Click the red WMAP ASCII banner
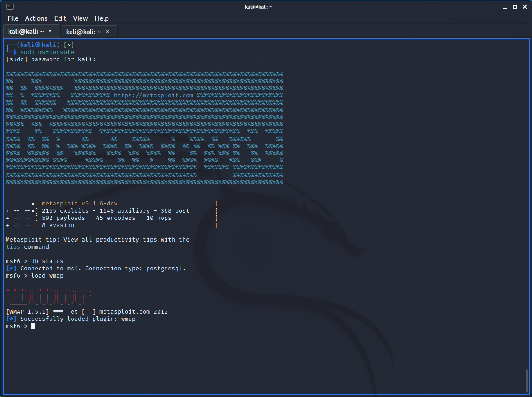 tap(49, 297)
